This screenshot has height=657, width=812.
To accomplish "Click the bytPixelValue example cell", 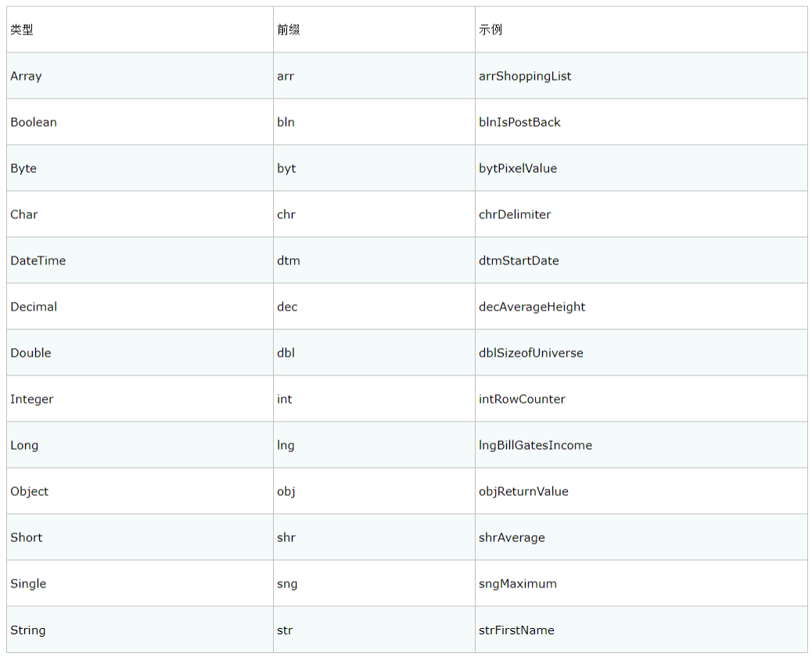I will click(x=518, y=168).
